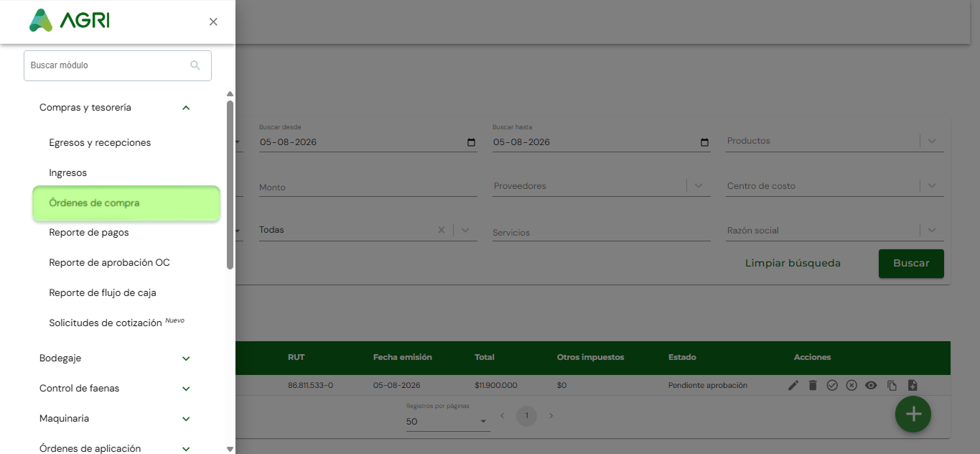Click RUT value 86.811.533-0

click(310, 386)
